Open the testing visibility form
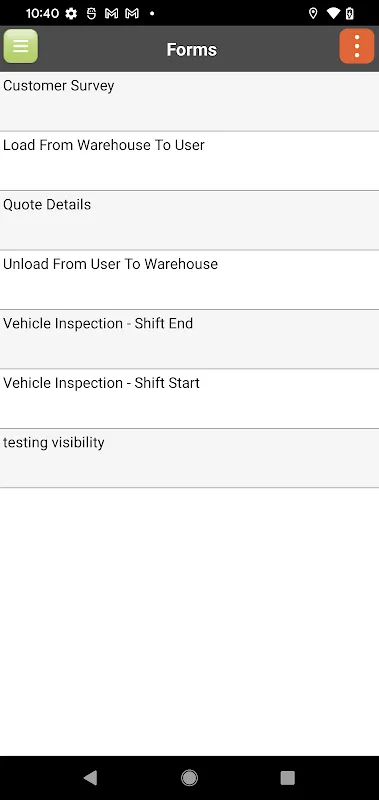The height and width of the screenshot is (800, 379). [189, 458]
